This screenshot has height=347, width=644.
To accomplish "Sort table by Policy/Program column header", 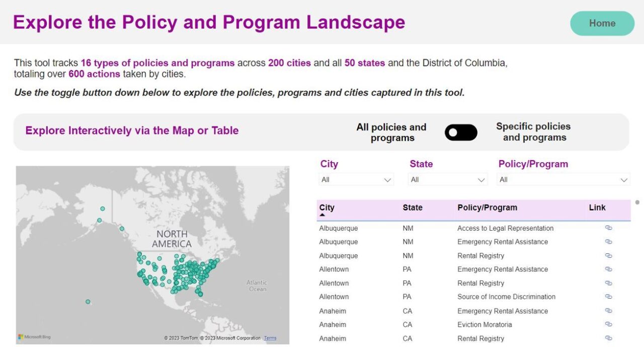I will [x=487, y=207].
